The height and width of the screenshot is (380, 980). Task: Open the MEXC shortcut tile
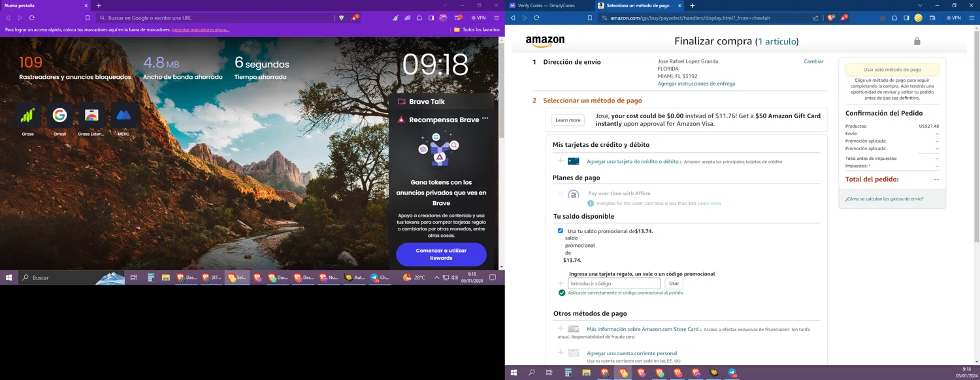(123, 116)
